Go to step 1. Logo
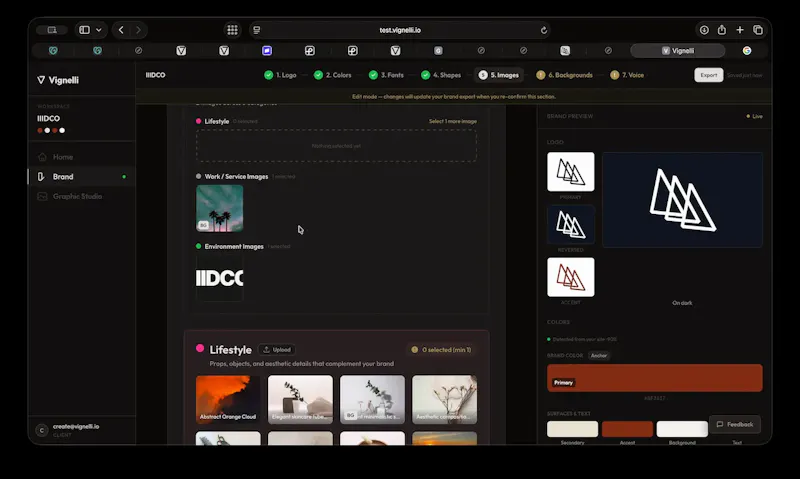 coord(280,75)
